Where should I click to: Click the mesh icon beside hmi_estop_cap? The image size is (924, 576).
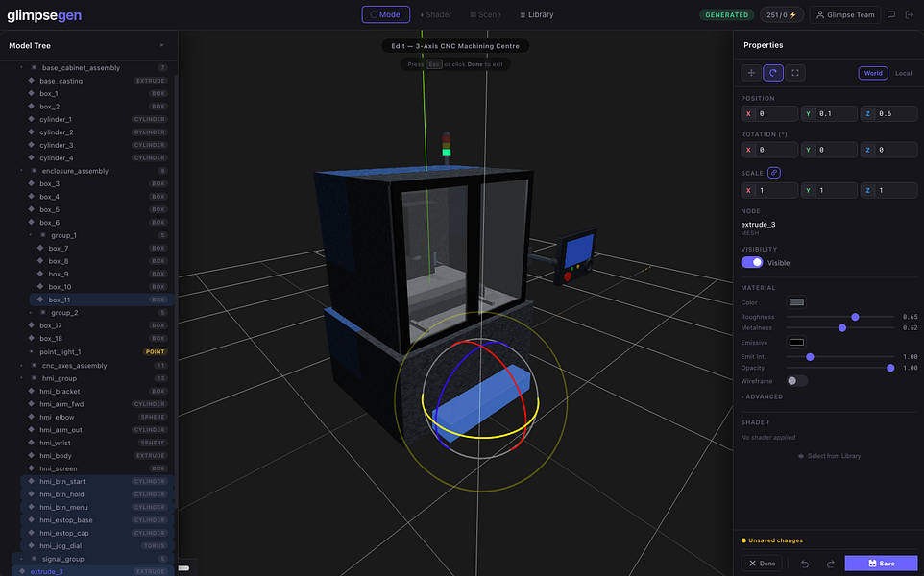(x=32, y=533)
